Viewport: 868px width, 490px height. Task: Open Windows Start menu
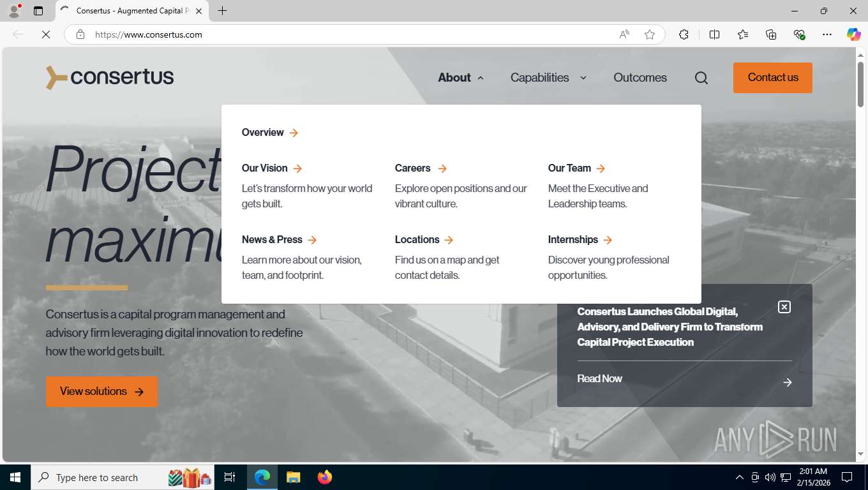15,477
